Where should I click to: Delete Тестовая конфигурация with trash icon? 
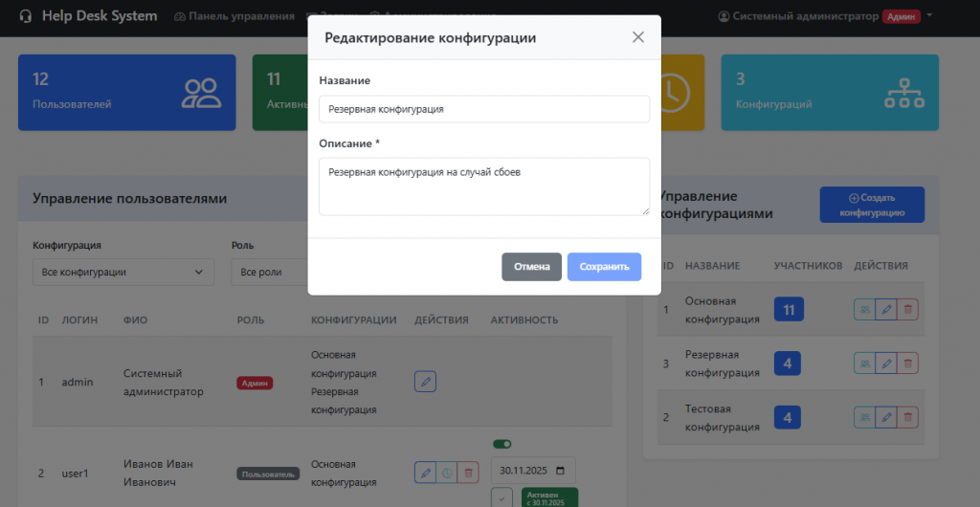[908, 417]
